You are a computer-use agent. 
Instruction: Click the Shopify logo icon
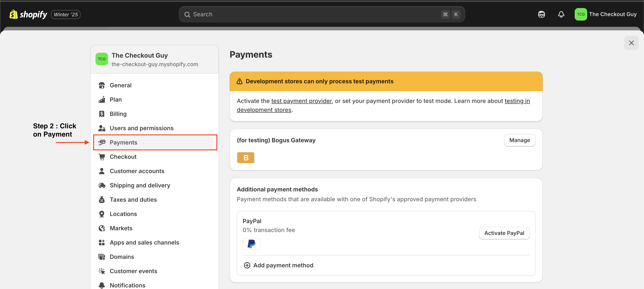pyautogui.click(x=13, y=14)
